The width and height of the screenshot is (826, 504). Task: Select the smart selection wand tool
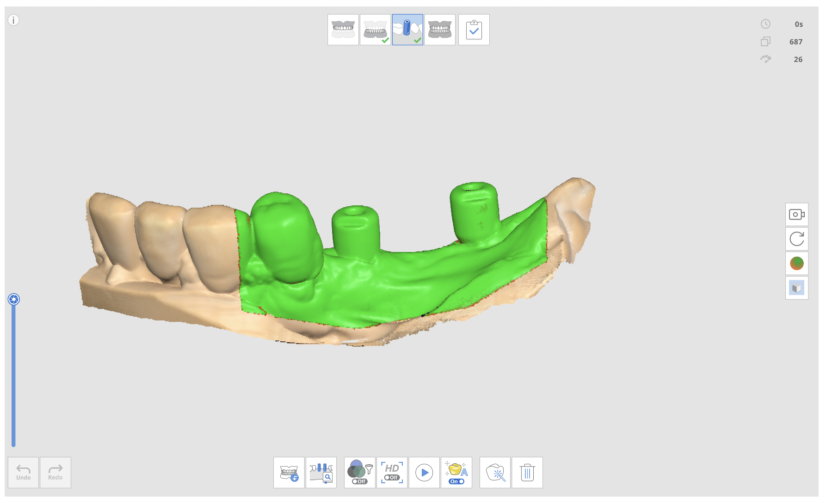pyautogui.click(x=495, y=473)
